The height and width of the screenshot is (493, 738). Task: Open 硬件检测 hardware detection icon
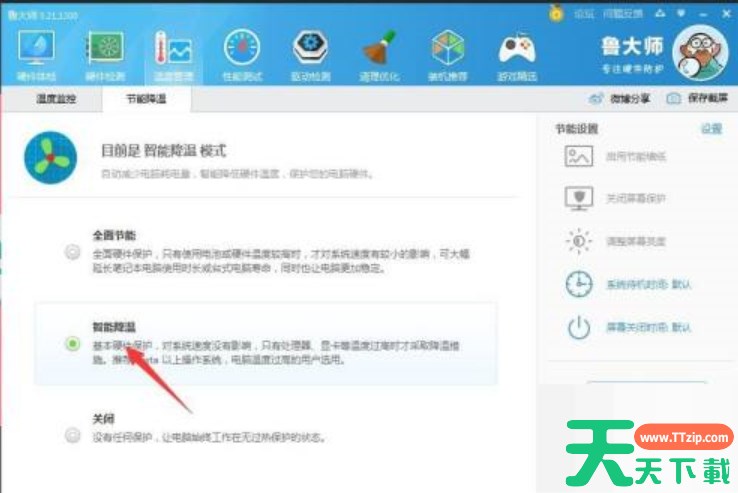click(105, 55)
